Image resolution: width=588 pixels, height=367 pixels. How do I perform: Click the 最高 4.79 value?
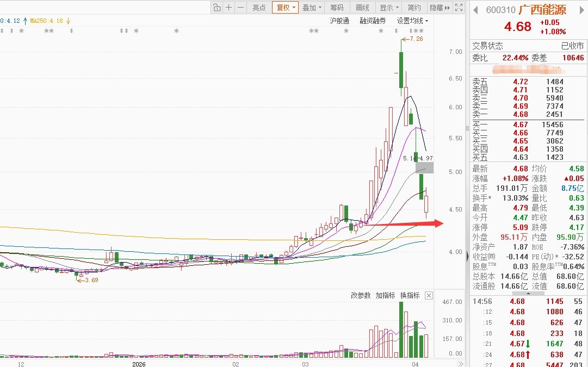tap(521, 208)
